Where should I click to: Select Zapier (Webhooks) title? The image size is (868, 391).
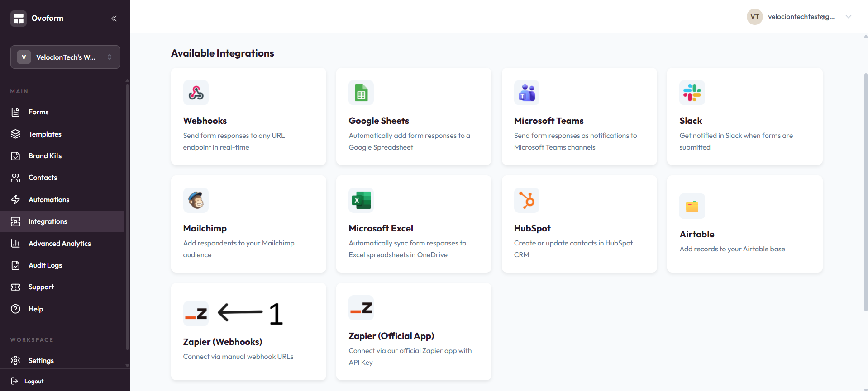pos(223,342)
